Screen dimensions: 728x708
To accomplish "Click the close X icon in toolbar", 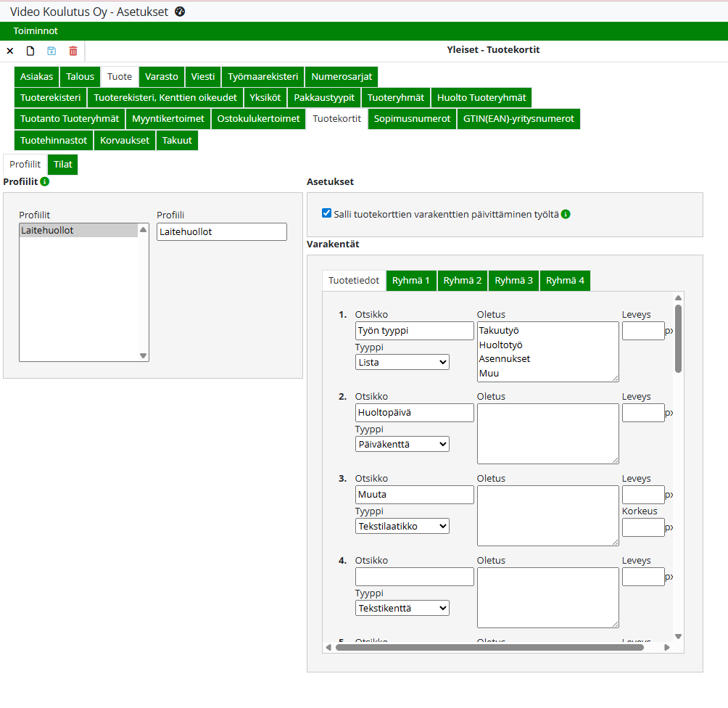I will point(10,51).
